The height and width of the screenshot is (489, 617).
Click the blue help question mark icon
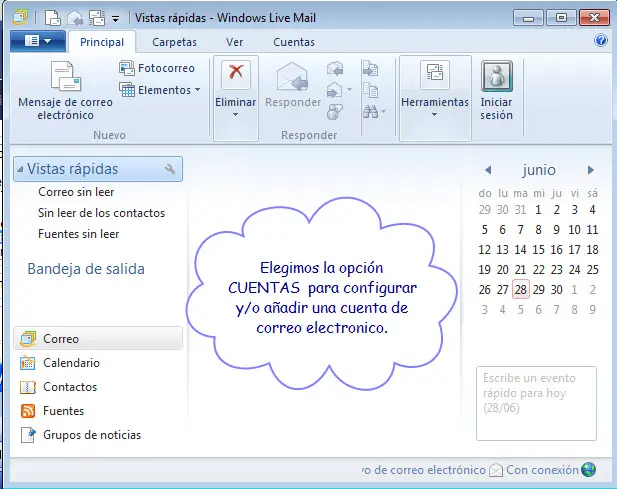[601, 40]
